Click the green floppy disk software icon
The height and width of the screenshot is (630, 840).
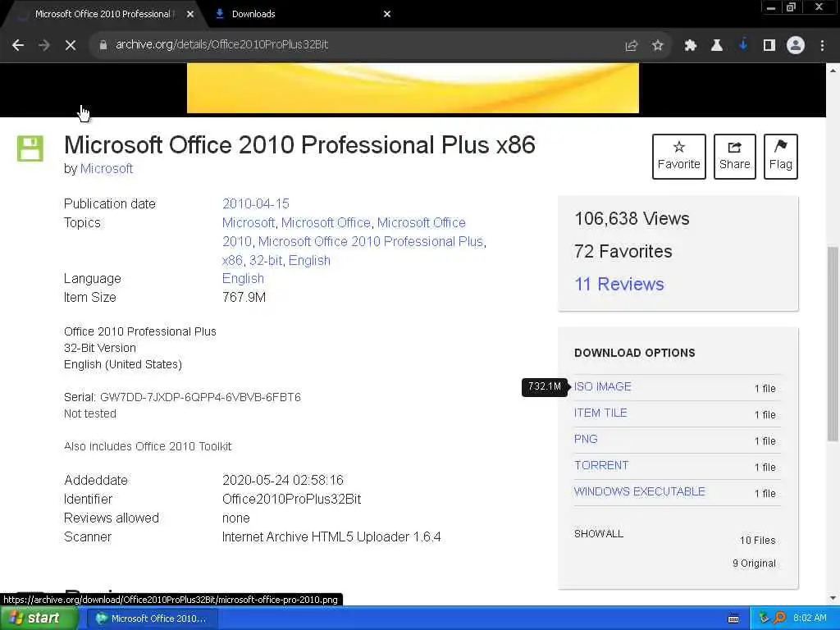click(x=30, y=148)
